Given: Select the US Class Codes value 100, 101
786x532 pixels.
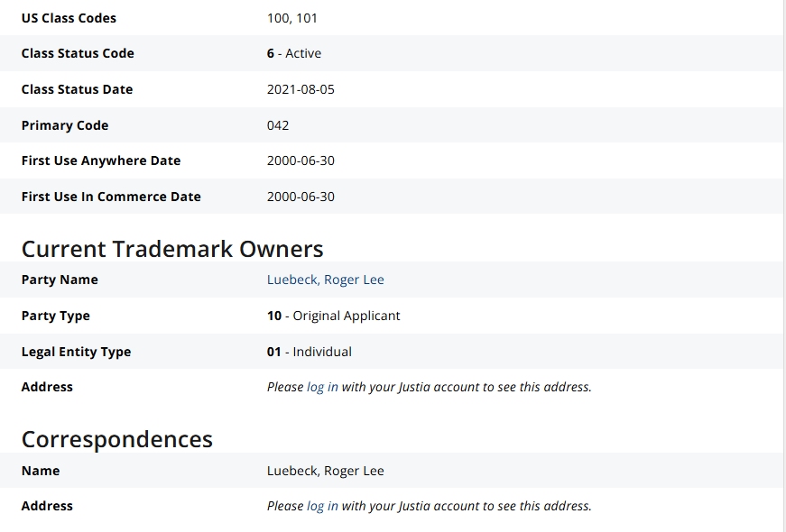Looking at the screenshot, I should coord(292,18).
